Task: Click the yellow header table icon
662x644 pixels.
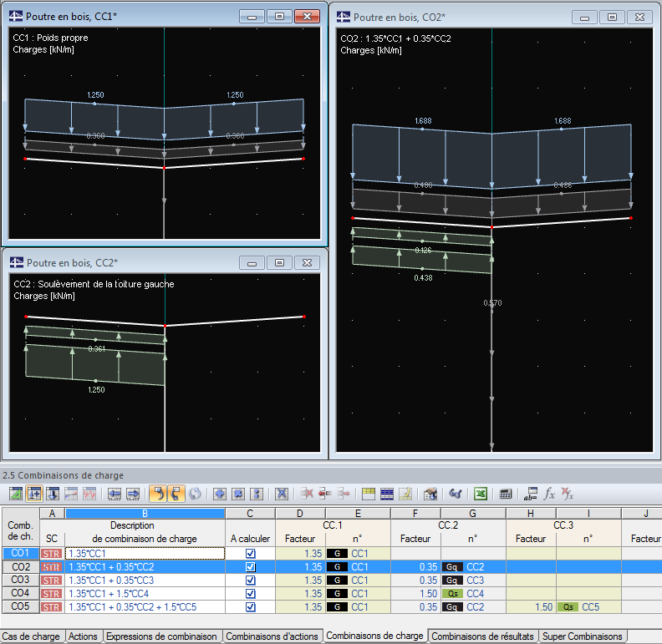Action: click(368, 494)
